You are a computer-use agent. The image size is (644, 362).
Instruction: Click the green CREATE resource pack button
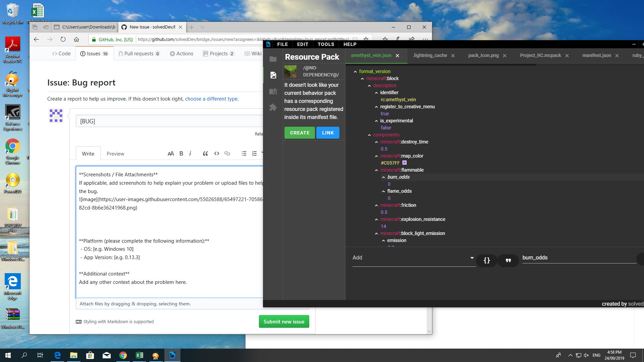pos(299,132)
